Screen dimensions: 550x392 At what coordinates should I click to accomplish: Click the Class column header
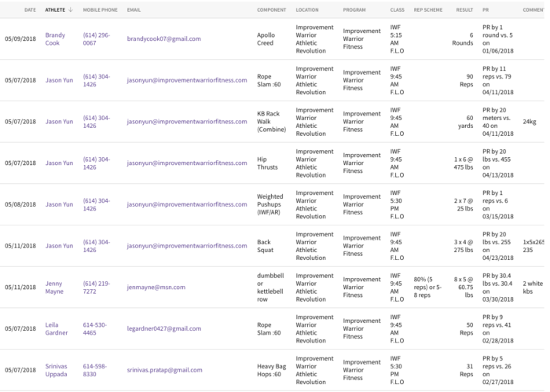(398, 9)
